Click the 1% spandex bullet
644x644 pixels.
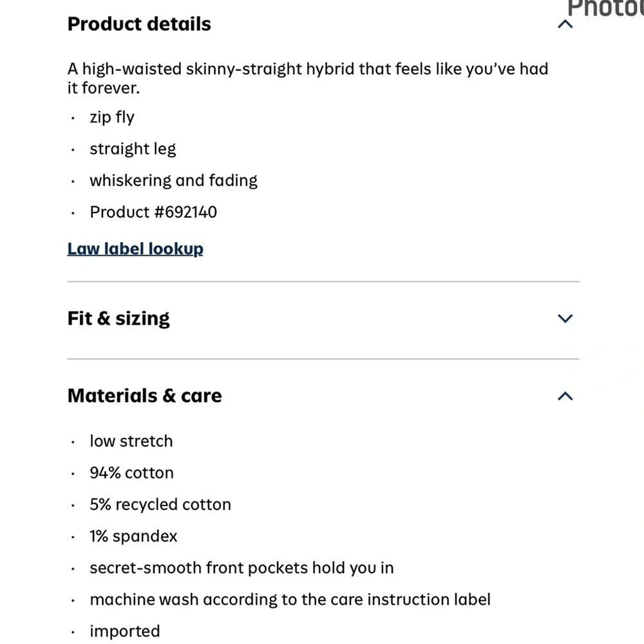click(133, 536)
